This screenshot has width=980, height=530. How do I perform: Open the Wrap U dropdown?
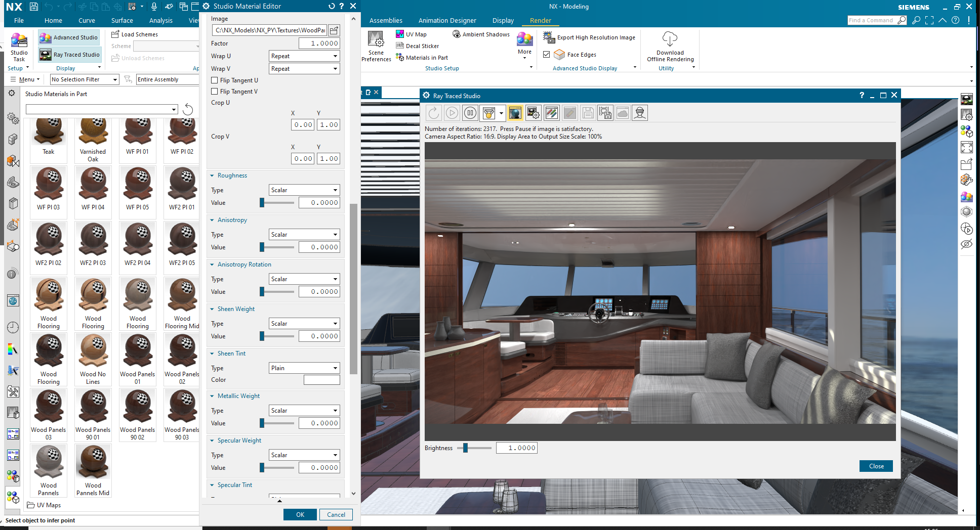[304, 56]
